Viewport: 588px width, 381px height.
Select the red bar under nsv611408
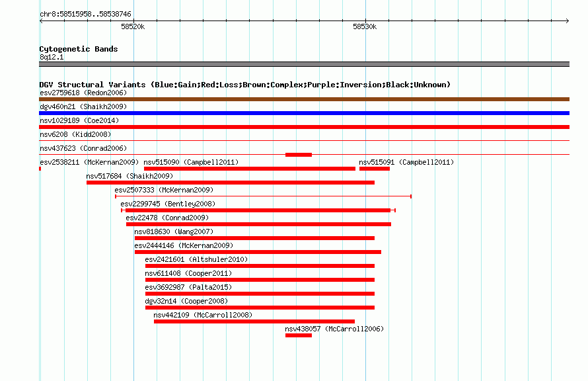260,280
